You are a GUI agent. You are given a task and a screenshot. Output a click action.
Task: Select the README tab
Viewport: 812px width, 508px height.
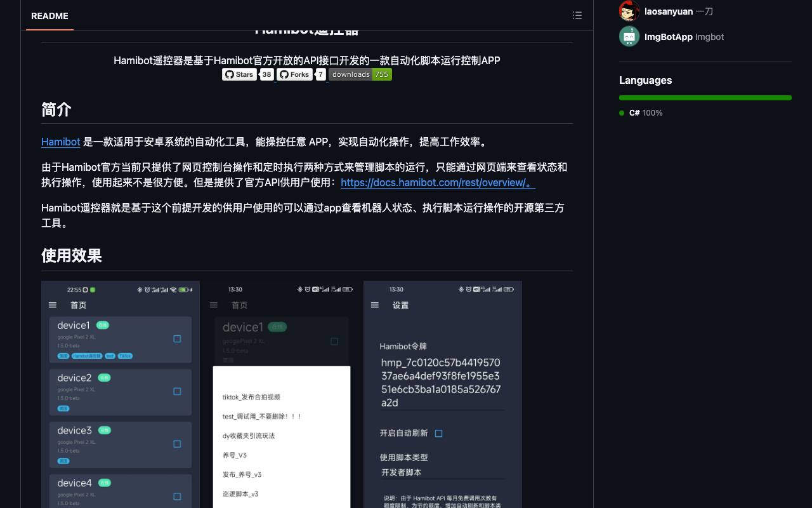coord(49,16)
